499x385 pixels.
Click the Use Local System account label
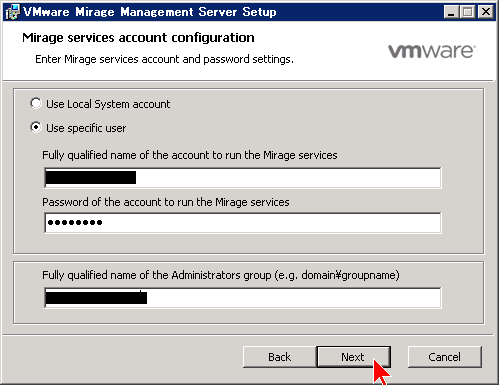(108, 104)
